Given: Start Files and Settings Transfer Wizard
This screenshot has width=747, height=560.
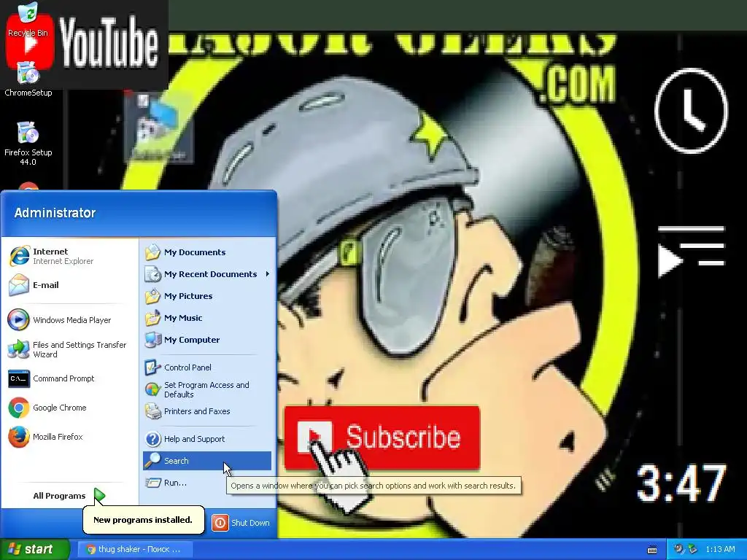Looking at the screenshot, I should click(x=68, y=349).
